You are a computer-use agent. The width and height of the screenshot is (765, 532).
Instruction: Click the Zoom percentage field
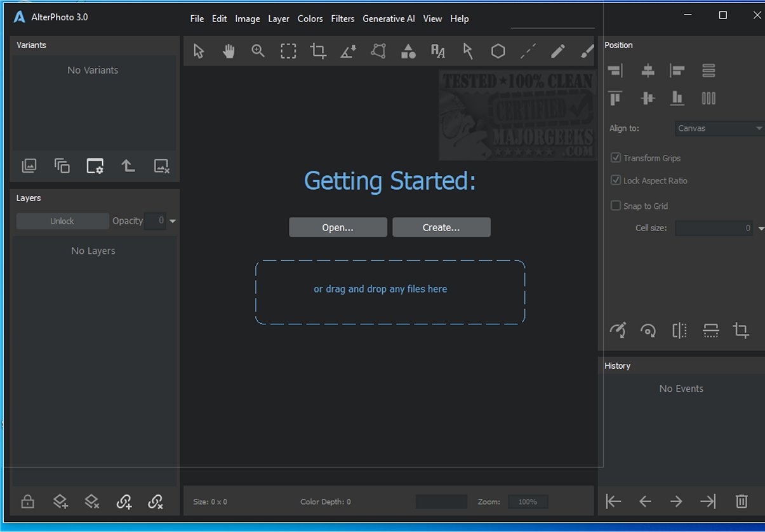[x=528, y=502]
